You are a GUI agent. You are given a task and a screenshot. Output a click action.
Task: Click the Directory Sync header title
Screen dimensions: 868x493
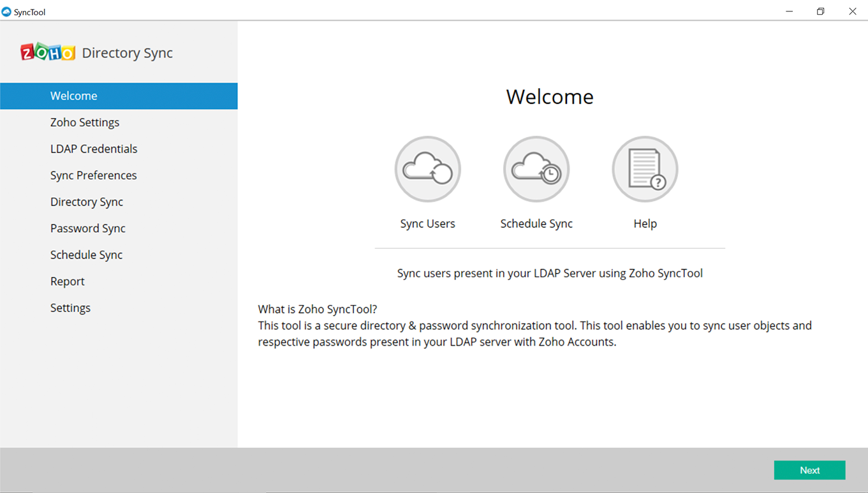[127, 53]
